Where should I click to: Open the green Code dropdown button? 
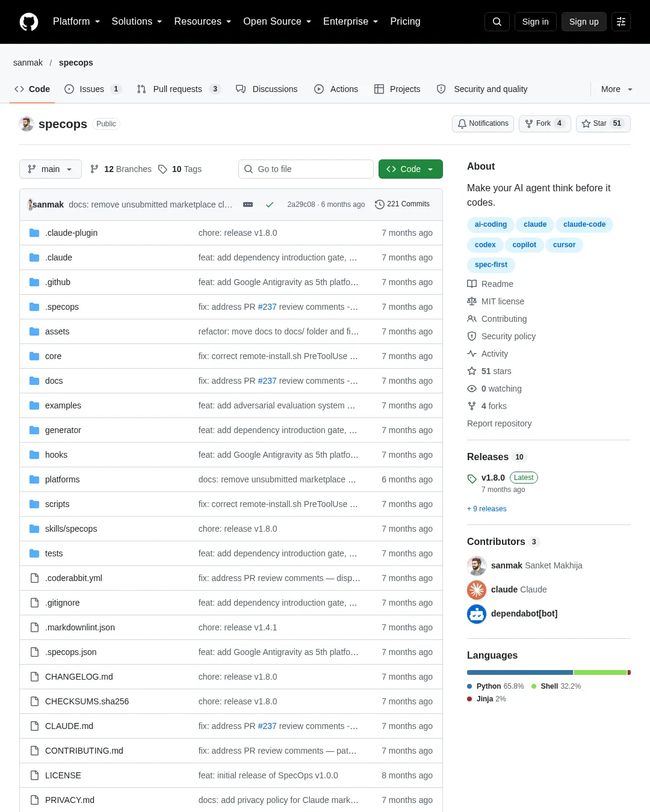(410, 169)
